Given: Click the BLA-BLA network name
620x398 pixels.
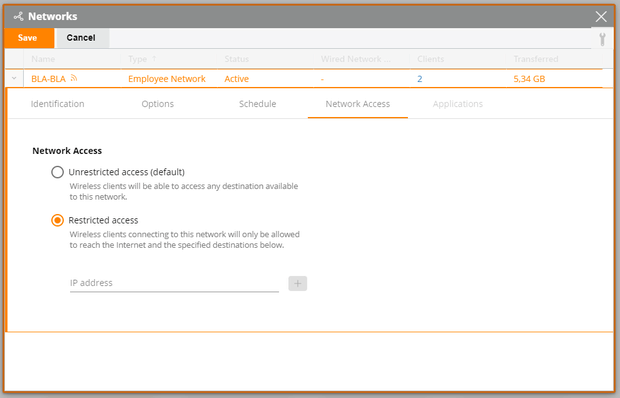Looking at the screenshot, I should coord(48,79).
